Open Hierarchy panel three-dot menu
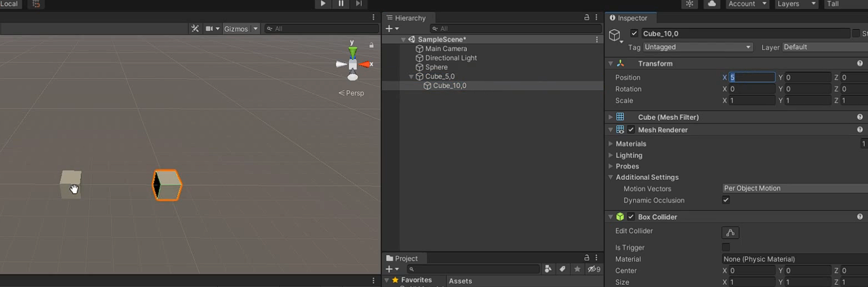Screen dimensions: 868x287 pyautogui.click(x=597, y=18)
